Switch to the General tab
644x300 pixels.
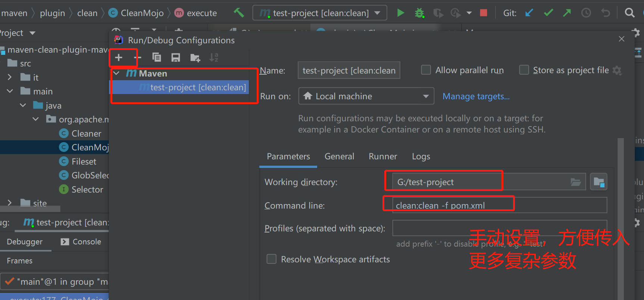(x=339, y=156)
